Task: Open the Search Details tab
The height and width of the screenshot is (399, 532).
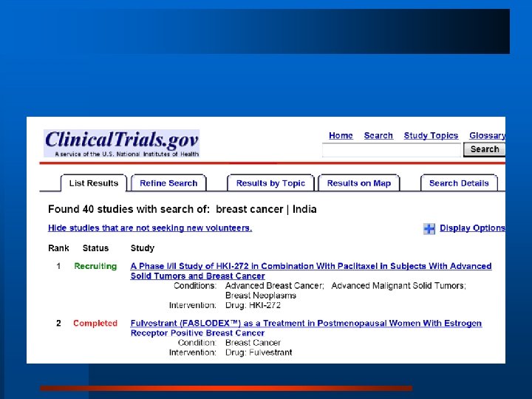Action: [x=459, y=183]
